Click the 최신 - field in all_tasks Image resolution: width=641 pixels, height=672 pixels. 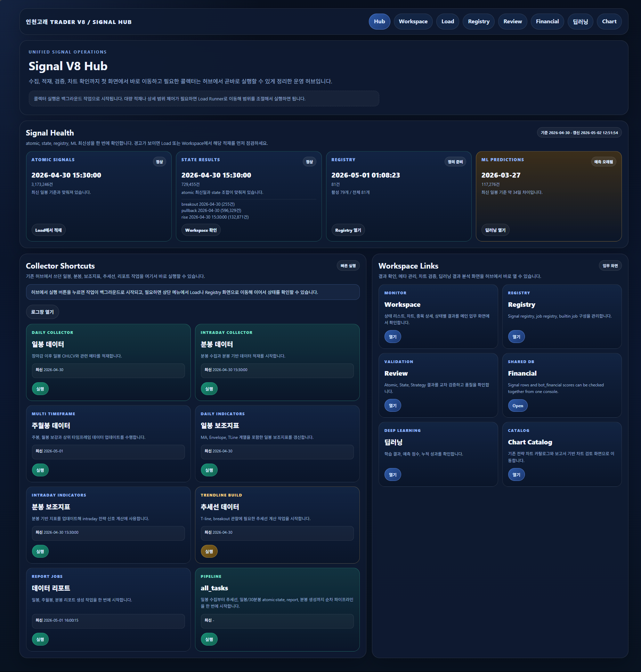pos(277,621)
